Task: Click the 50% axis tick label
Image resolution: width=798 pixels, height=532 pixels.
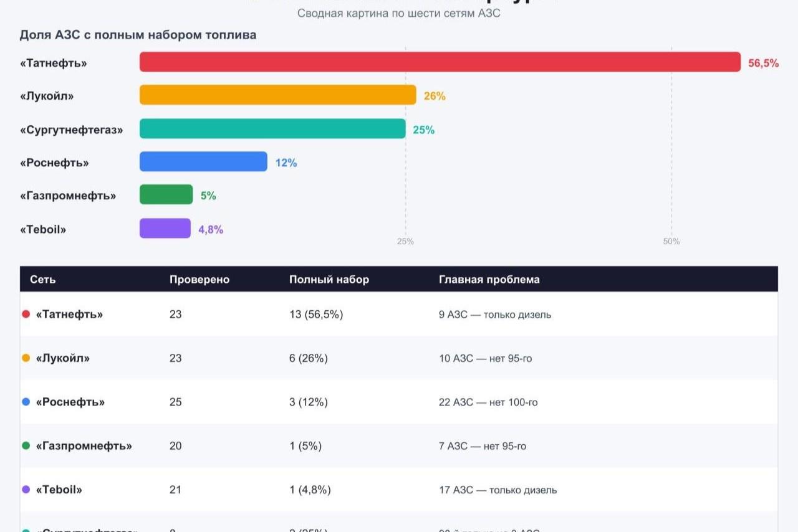Action: (671, 241)
